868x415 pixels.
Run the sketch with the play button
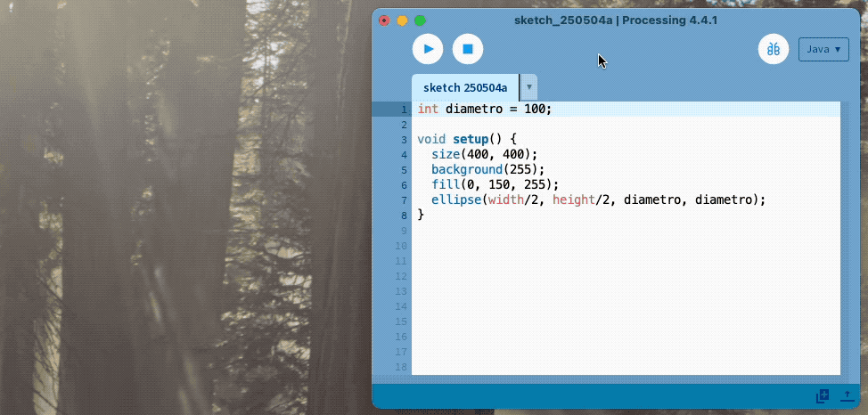(428, 49)
